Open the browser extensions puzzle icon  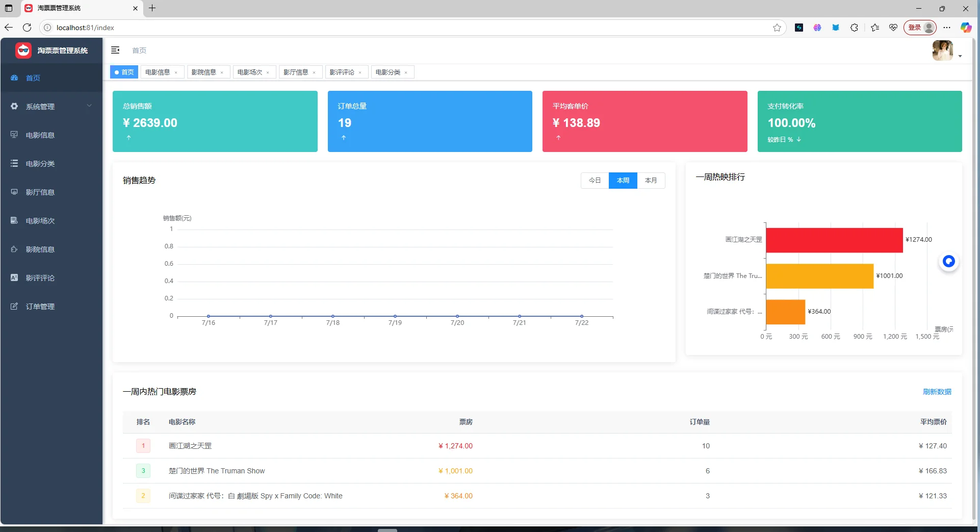(x=854, y=28)
